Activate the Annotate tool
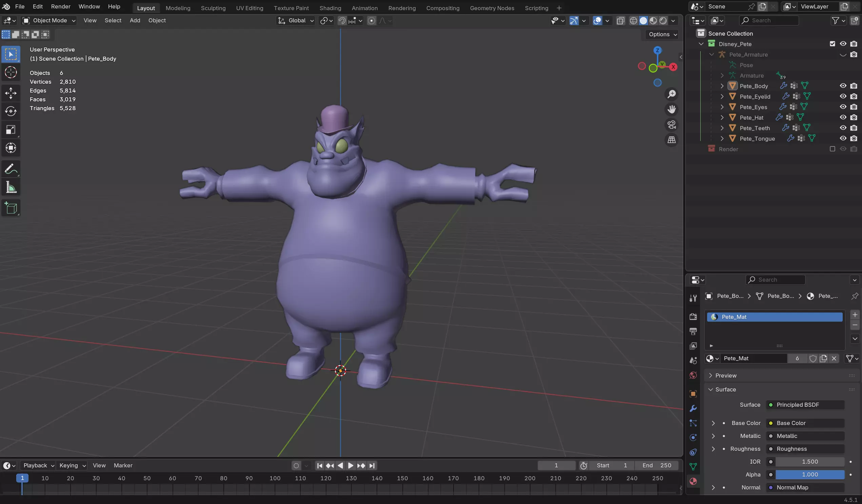Screen dimensions: 862x504 click(11, 169)
